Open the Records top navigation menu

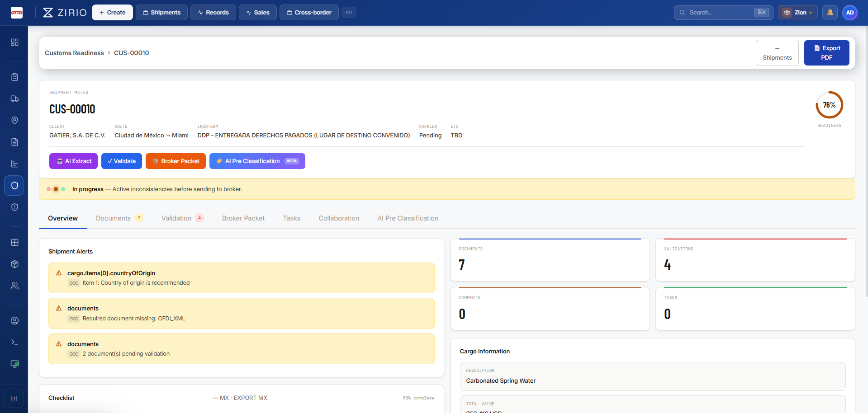213,13
